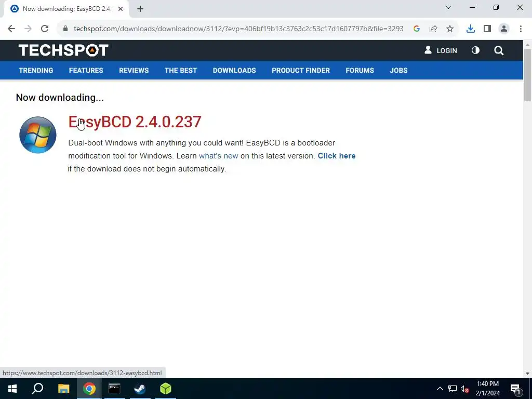Viewport: 532px width, 399px height.
Task: Open the FEATURES menu item
Action: coord(86,70)
